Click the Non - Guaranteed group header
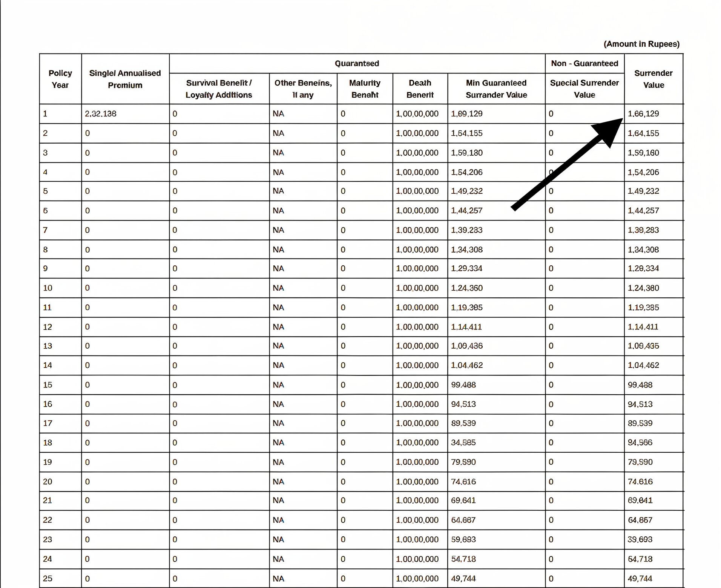This screenshot has height=588, width=721. click(584, 63)
